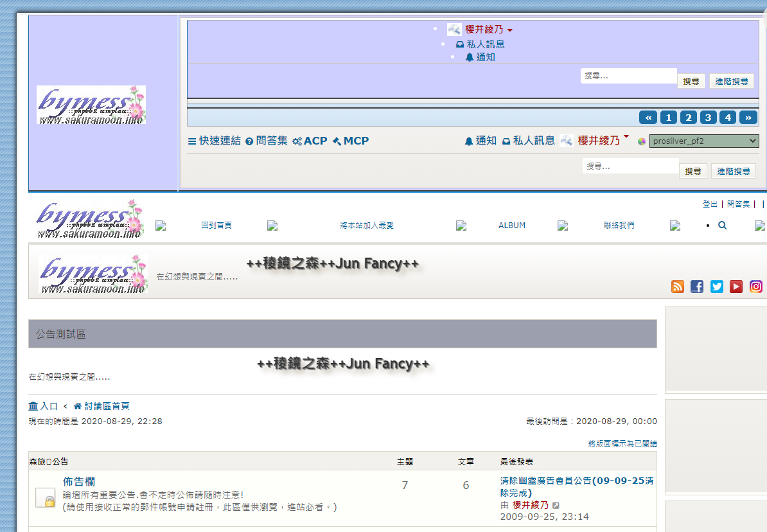This screenshot has height=532, width=767.
Task: Click the 登出 logout link
Action: pos(710,204)
